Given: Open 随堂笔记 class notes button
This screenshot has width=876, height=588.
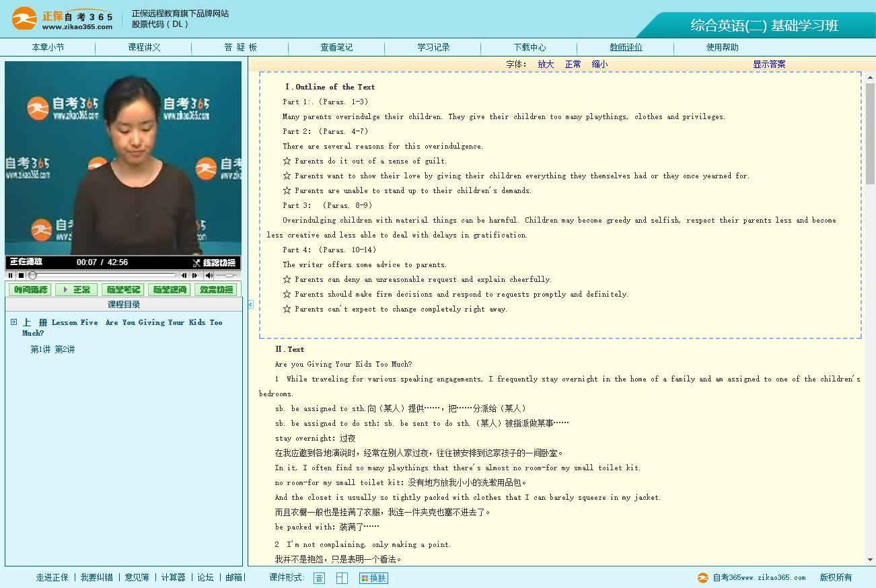Looking at the screenshot, I should (122, 290).
